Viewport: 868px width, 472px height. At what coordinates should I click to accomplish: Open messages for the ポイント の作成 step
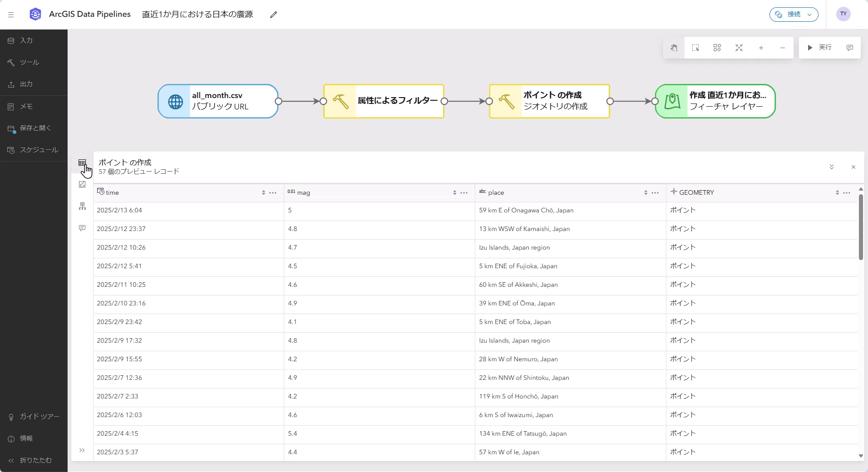(x=82, y=228)
